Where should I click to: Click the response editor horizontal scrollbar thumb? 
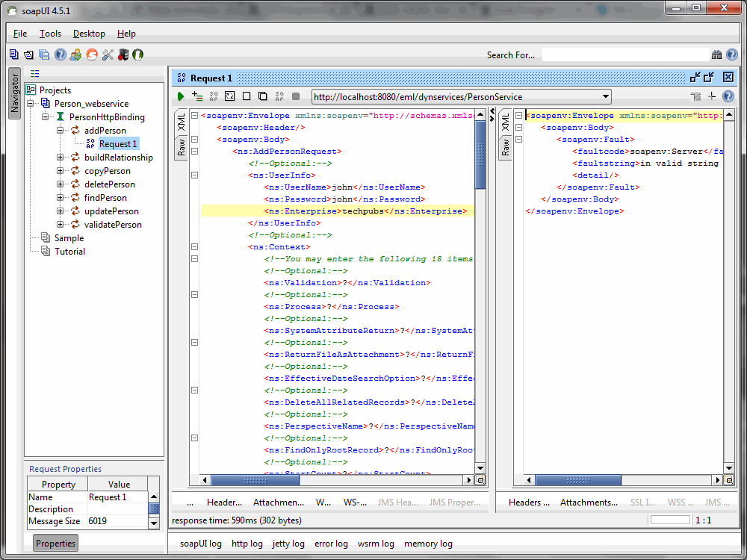tap(578, 480)
